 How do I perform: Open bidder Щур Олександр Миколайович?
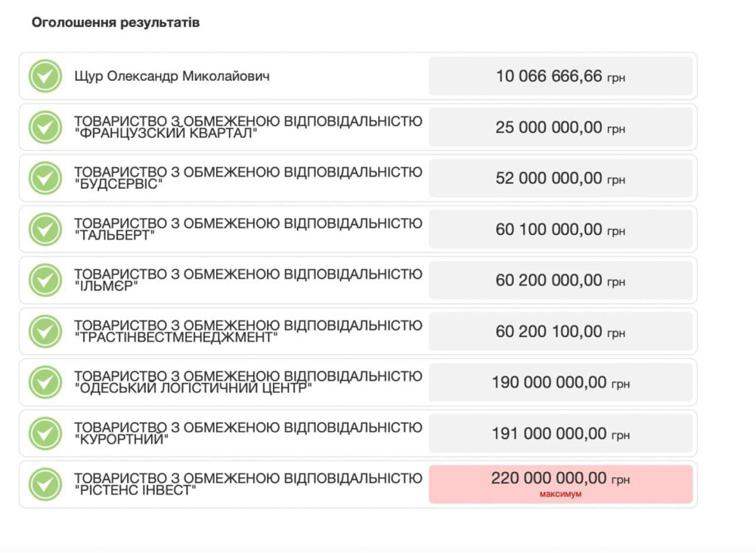(172, 76)
